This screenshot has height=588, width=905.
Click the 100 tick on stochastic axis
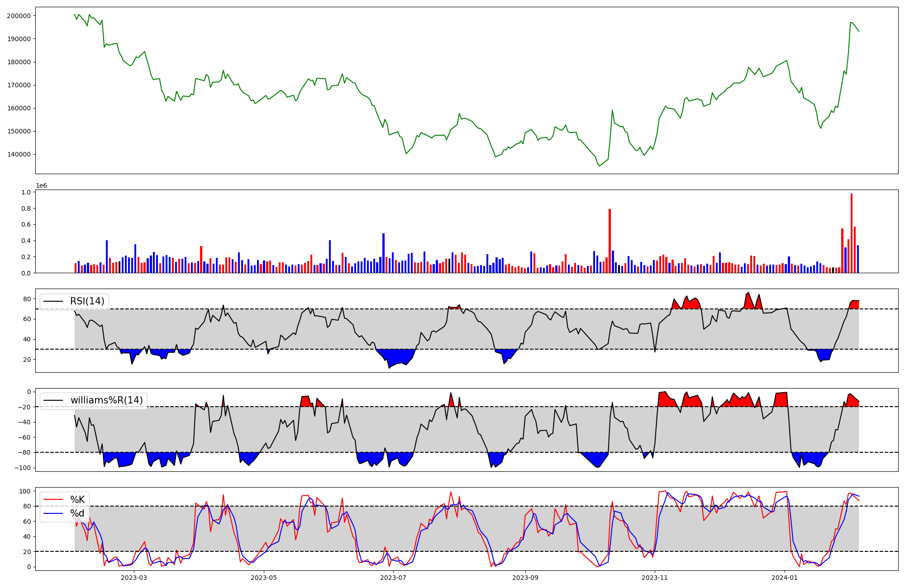25,491
